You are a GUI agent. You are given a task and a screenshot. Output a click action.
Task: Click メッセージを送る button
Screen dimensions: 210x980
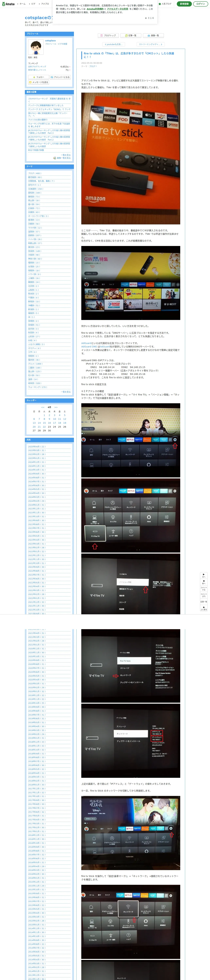[x=38, y=82]
